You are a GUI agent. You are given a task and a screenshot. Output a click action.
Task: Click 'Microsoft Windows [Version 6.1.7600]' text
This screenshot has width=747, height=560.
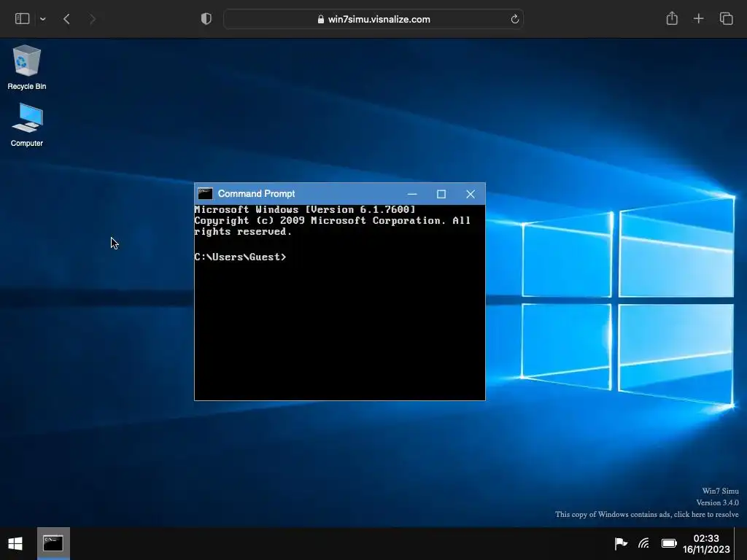305,209
